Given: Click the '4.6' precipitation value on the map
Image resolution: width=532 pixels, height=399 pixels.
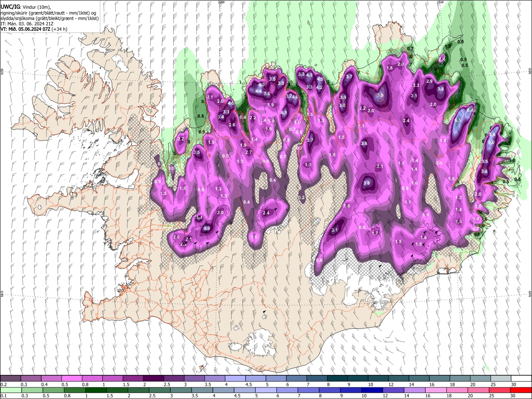Looking at the screenshot, I should click(x=231, y=103).
